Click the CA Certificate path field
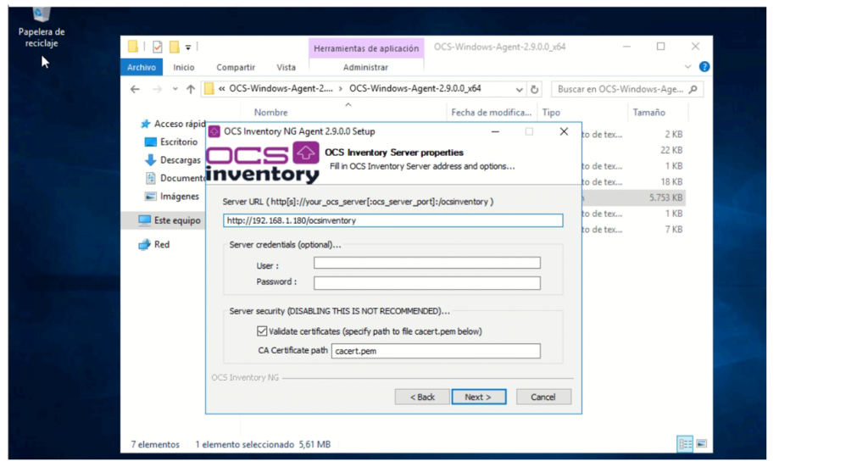868x467 pixels. click(436, 351)
